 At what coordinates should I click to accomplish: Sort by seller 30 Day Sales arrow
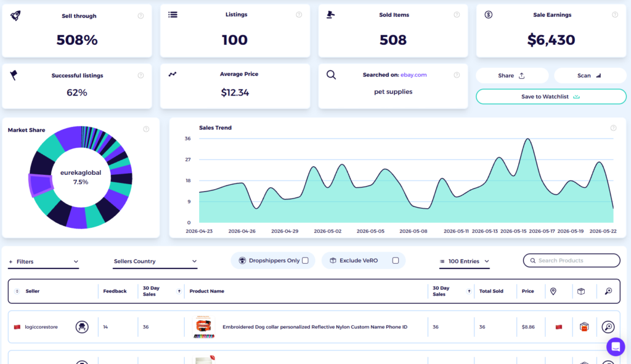tap(179, 291)
